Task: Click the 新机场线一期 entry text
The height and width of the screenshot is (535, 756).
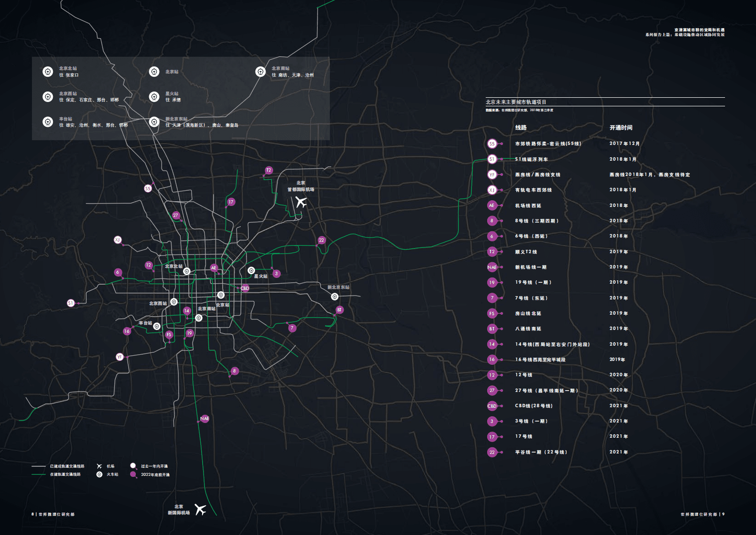Action: [x=531, y=267]
